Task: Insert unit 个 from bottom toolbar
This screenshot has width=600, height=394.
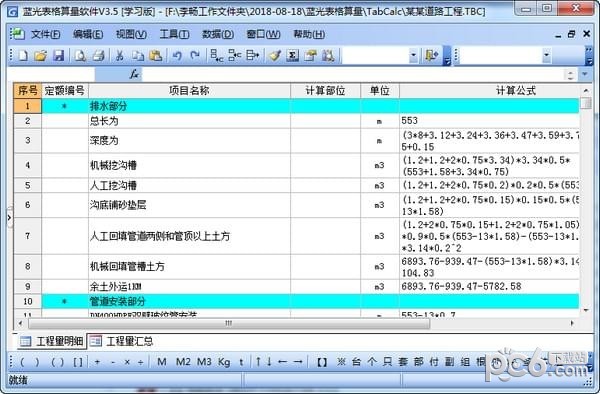Action: pos(372,361)
